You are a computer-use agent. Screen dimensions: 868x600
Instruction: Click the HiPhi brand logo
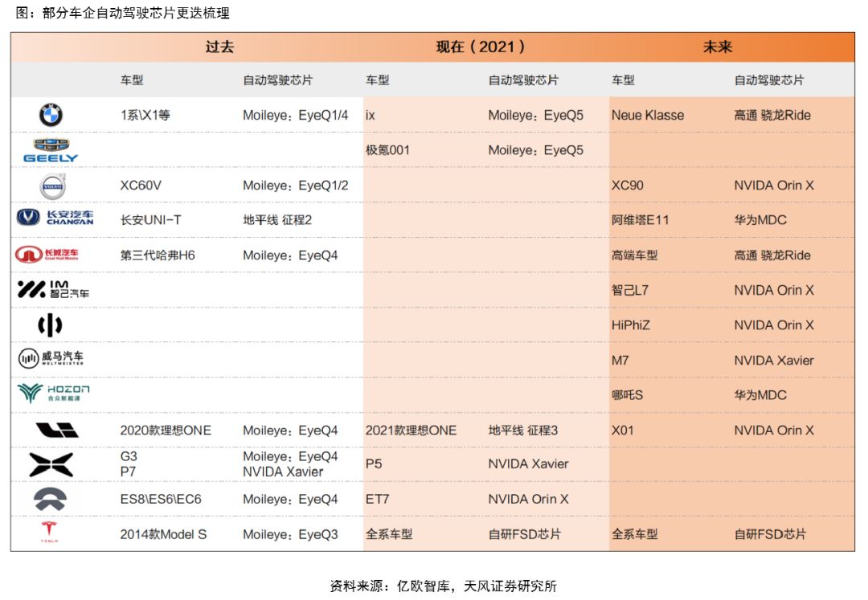pos(50,325)
